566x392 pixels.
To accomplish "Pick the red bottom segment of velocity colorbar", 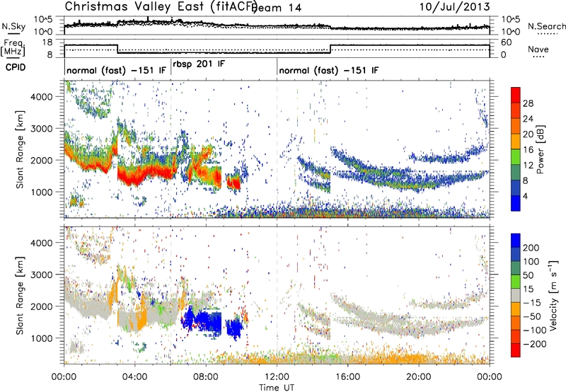I will click(x=516, y=350).
